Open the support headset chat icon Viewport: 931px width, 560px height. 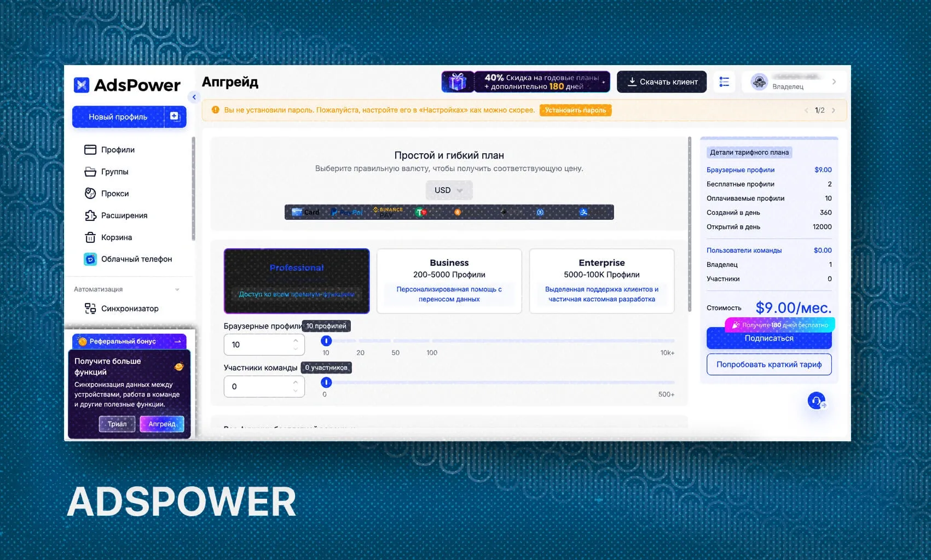click(816, 401)
